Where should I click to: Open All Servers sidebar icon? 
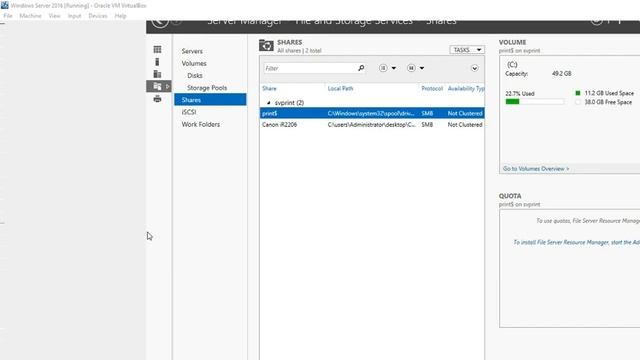coord(157,74)
